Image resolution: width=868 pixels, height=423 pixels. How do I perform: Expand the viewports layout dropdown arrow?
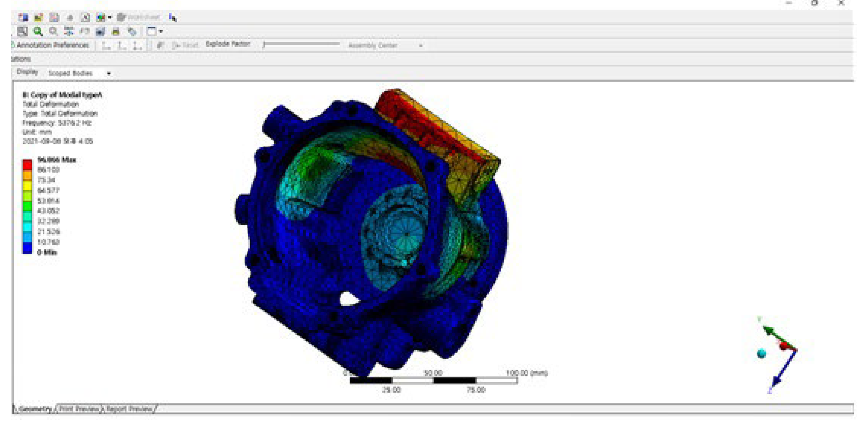point(161,31)
